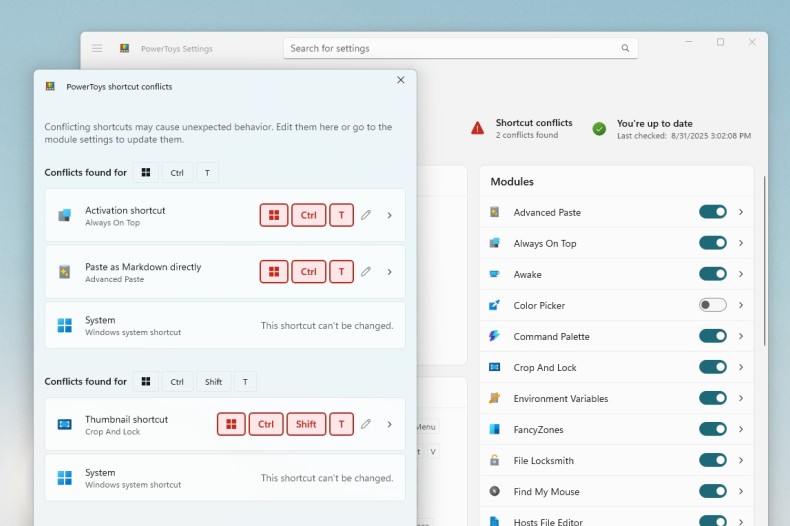Click the Command Palette module icon

[x=495, y=336]
